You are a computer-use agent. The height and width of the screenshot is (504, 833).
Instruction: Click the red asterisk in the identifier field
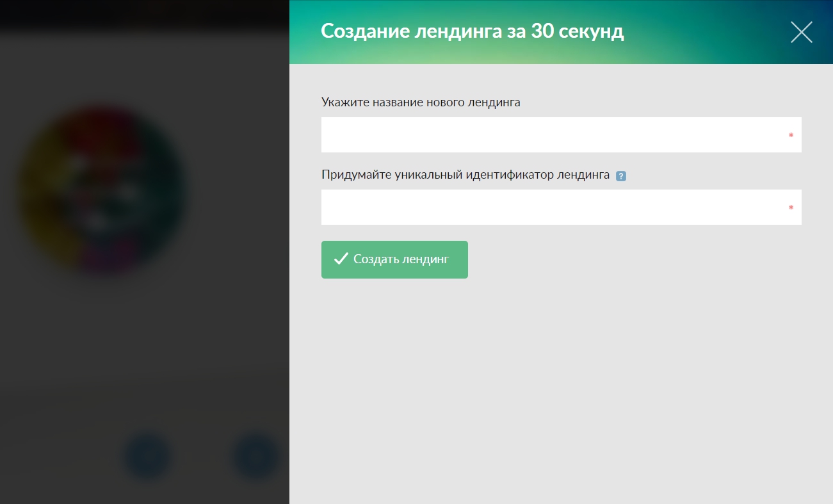tap(791, 208)
